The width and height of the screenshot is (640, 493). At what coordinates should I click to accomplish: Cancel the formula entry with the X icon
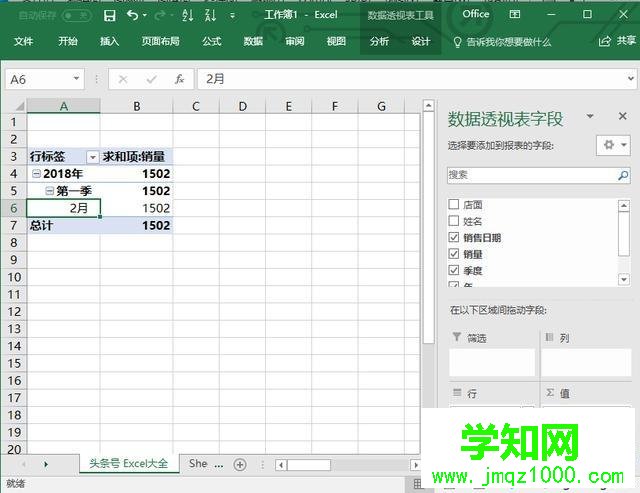123,79
